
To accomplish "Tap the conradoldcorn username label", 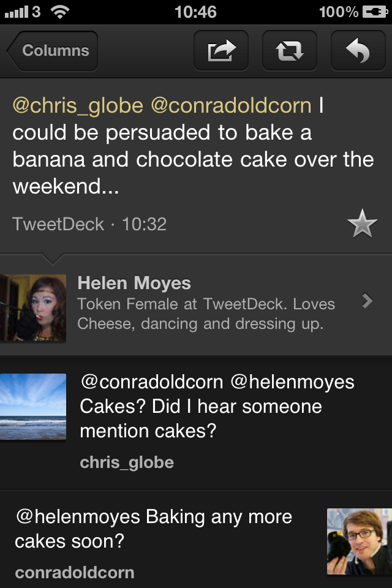I will point(74,573).
